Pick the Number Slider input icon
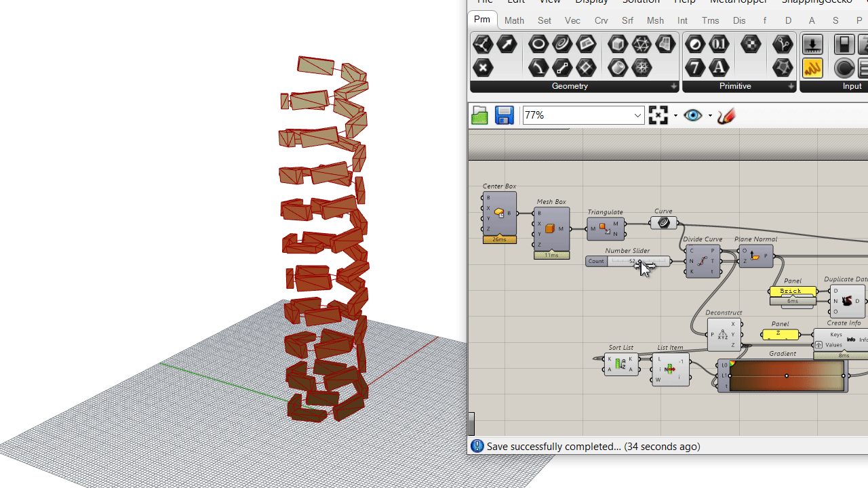The width and height of the screenshot is (868, 488). point(812,44)
